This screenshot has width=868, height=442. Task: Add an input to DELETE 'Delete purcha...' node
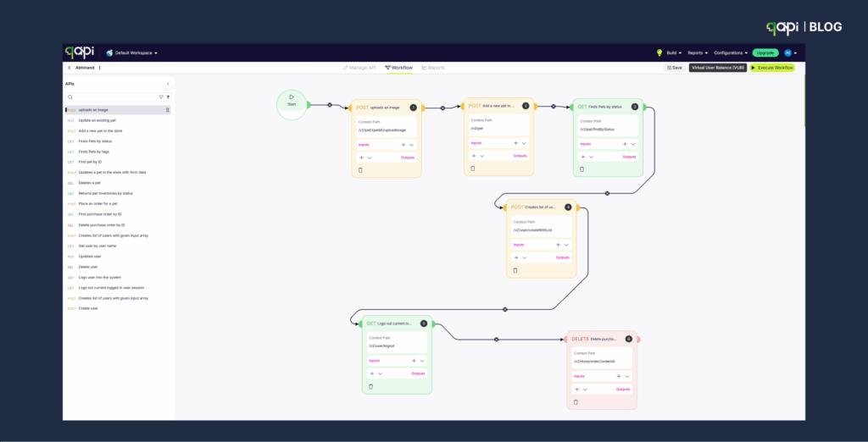[619, 376]
